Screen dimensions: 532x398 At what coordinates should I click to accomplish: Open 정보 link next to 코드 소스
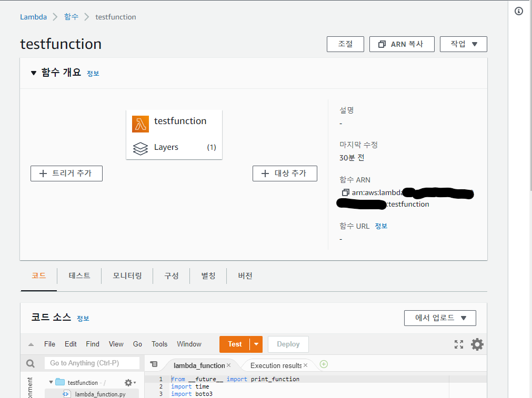pos(83,319)
